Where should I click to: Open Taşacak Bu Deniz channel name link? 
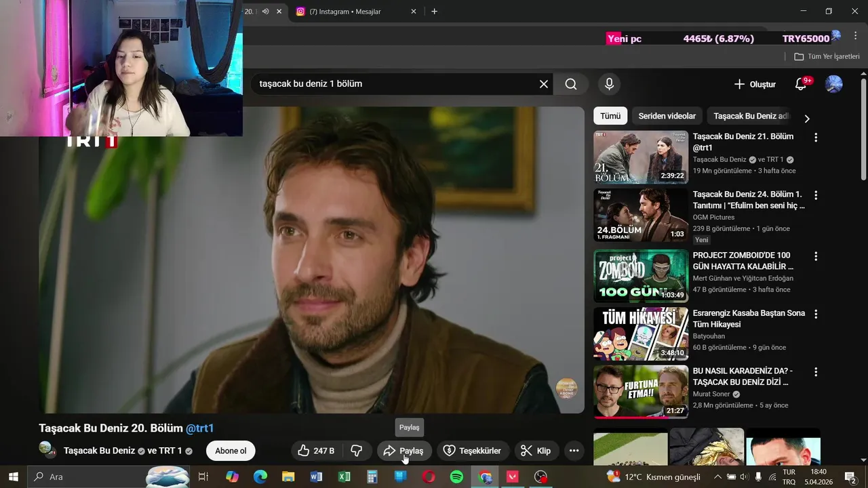coord(99,451)
